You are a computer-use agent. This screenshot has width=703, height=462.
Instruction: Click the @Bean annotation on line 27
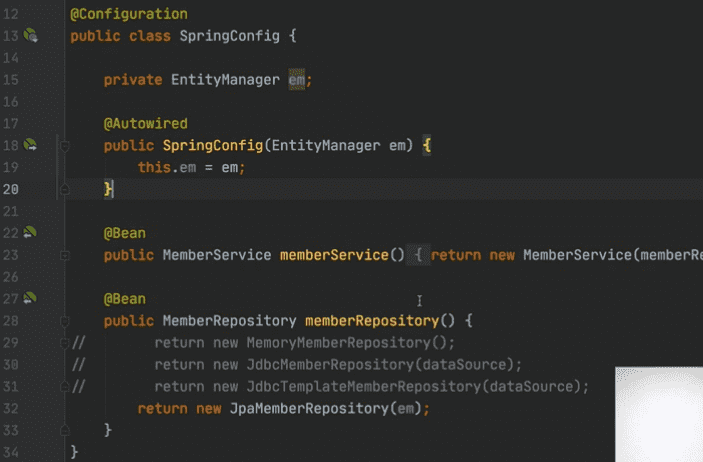pyautogui.click(x=125, y=299)
